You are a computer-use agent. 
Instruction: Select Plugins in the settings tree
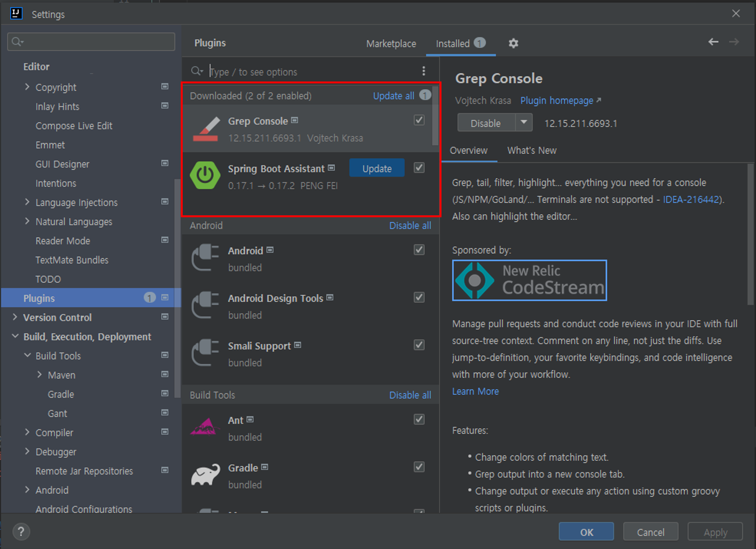click(x=91, y=298)
